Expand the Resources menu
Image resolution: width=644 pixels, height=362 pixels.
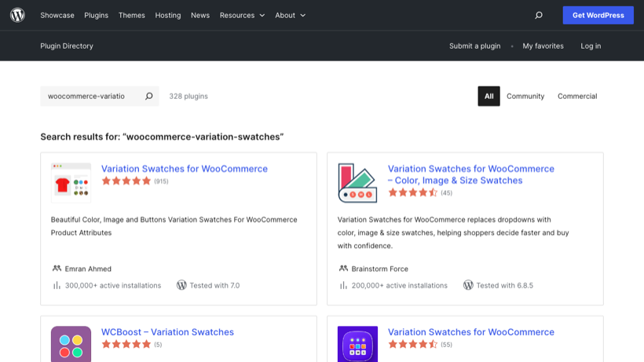coord(242,15)
